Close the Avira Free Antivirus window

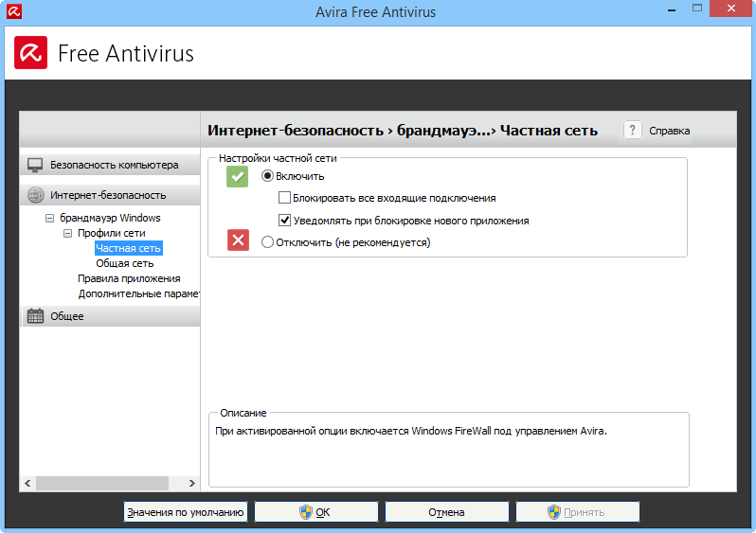[731, 9]
